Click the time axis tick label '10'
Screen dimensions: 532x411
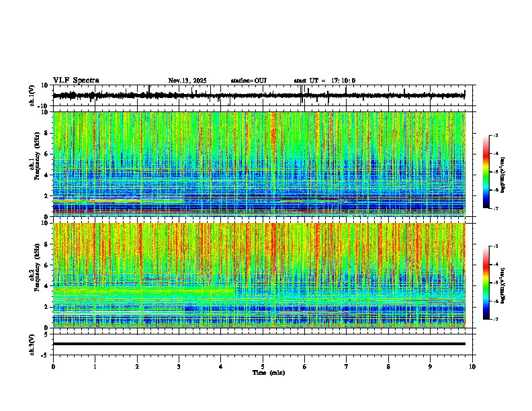point(472,367)
